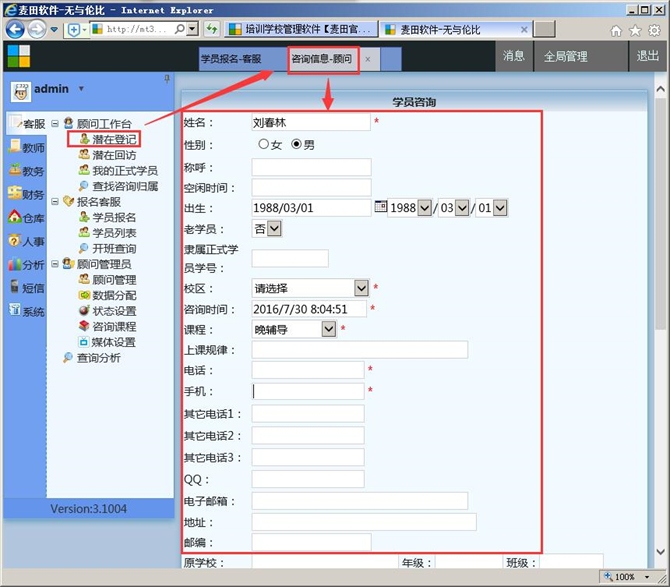Image resolution: width=670 pixels, height=587 pixels.
Task: Click the calendar icon beside birth date
Action: (x=380, y=206)
